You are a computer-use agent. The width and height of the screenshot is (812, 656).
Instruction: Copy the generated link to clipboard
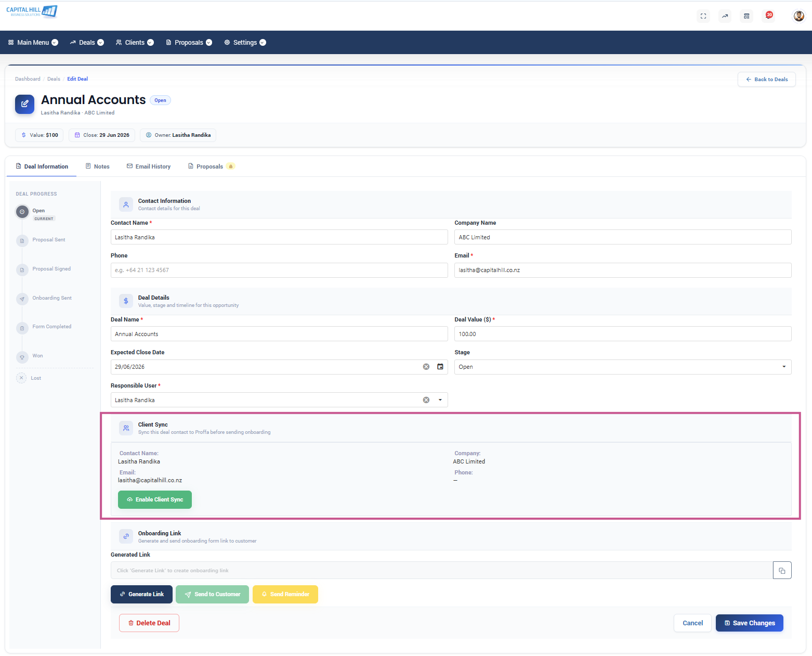(x=782, y=570)
